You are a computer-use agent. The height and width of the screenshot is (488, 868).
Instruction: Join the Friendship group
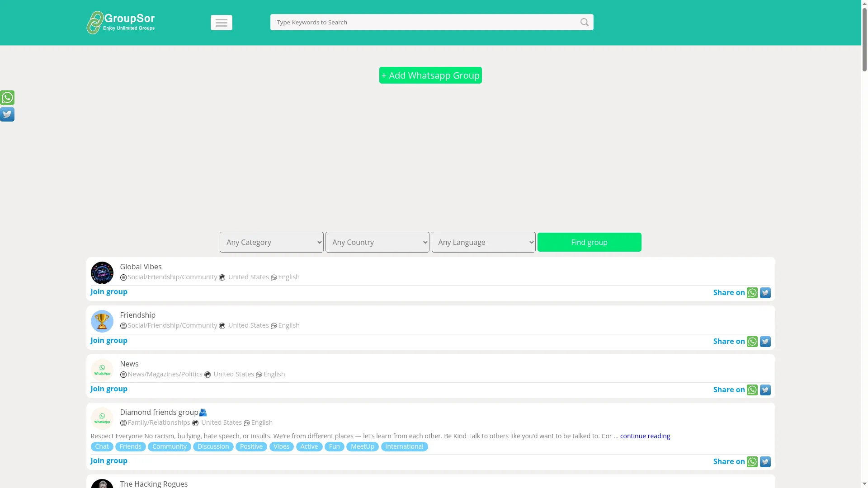[109, 340]
